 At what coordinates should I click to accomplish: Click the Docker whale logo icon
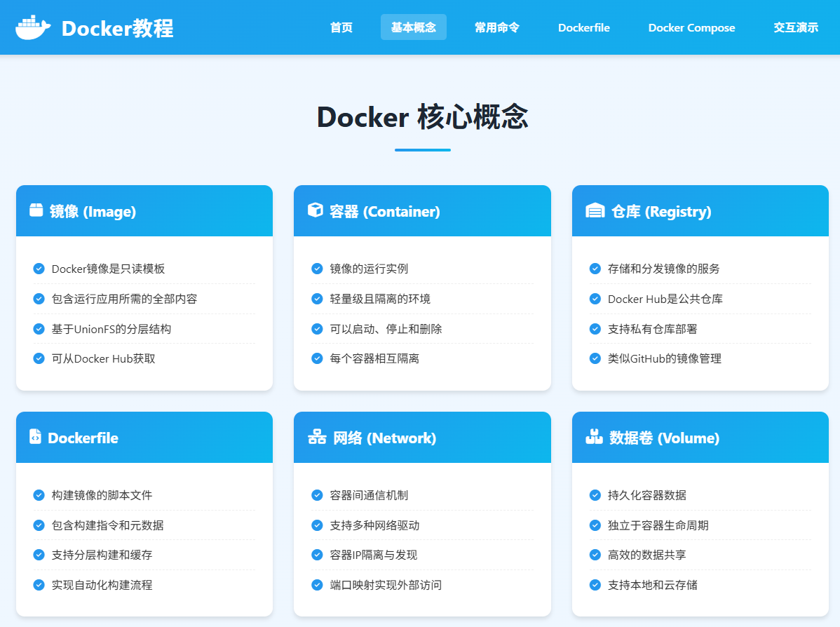[x=33, y=27]
